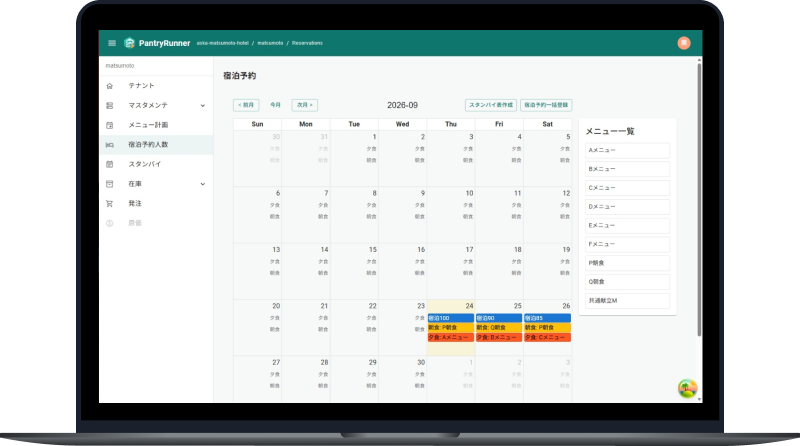
Task: Click the 夕食 label on day 8
Action: [x=371, y=205]
